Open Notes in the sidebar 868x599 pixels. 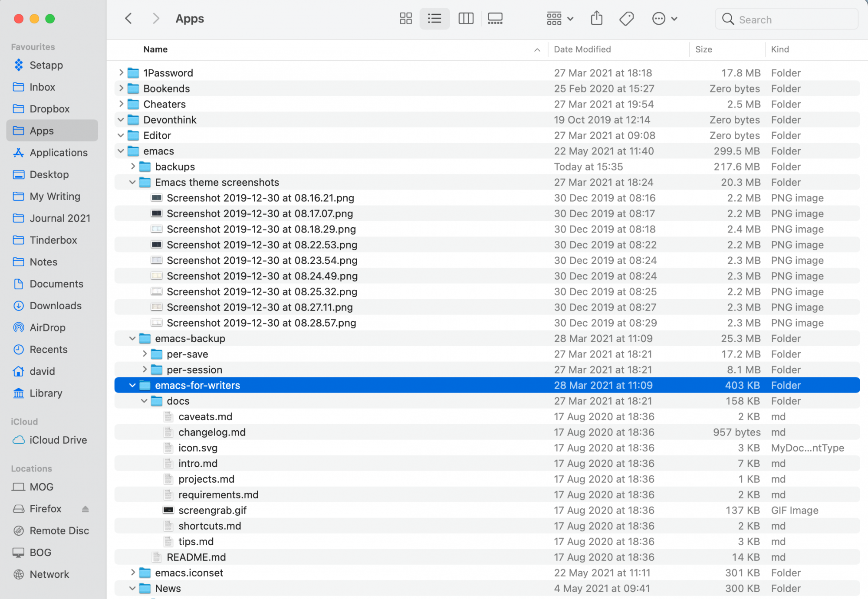(x=52, y=262)
